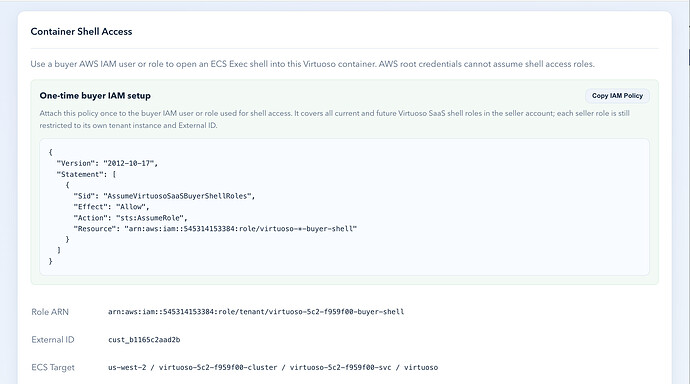Click the "Statement" line in the policy JSON

(86, 174)
